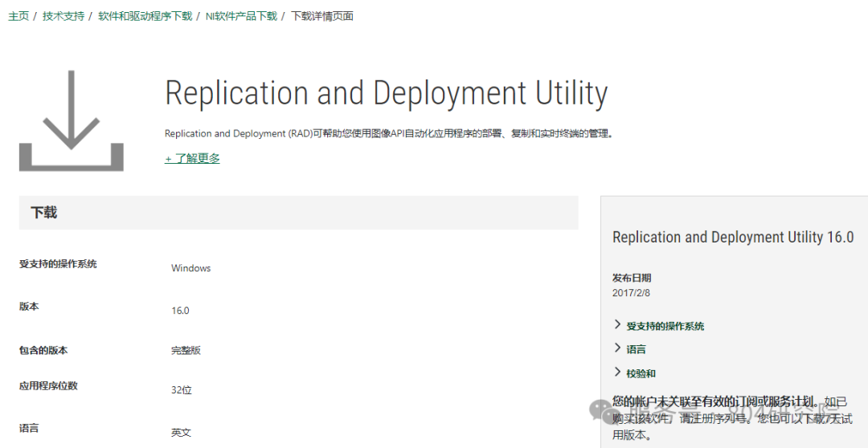The width and height of the screenshot is (868, 448).
Task: Select the 32位 application bitness value
Action: pyautogui.click(x=182, y=390)
